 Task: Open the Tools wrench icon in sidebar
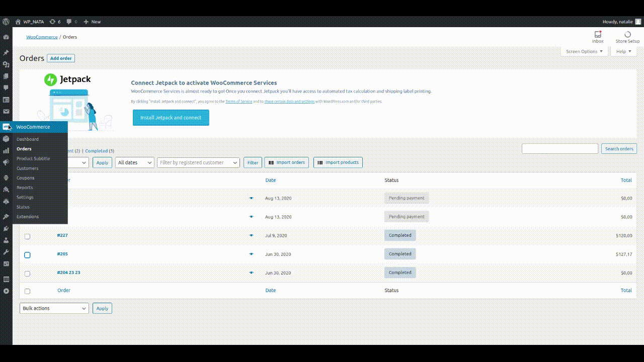[x=6, y=252]
